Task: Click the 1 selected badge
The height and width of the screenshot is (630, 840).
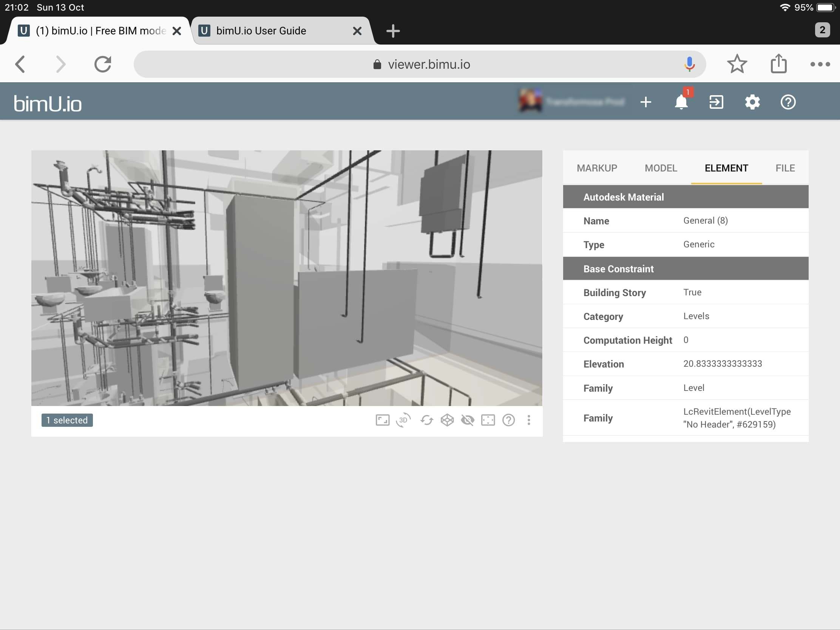Action: tap(67, 420)
